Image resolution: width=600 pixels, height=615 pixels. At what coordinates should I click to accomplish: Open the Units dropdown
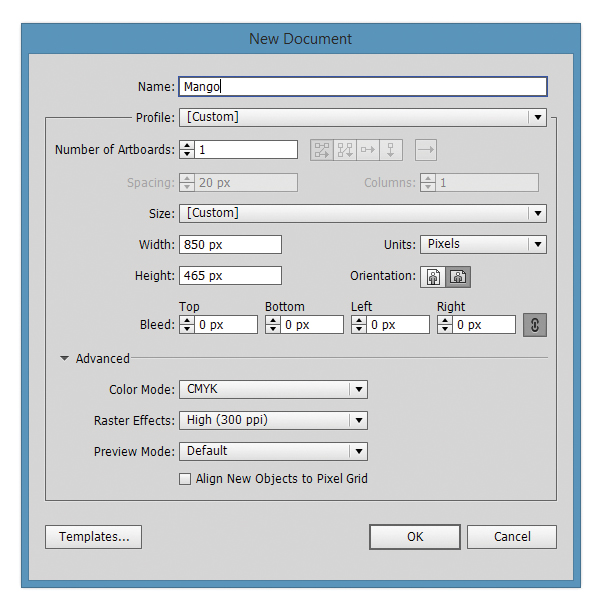[x=483, y=244]
